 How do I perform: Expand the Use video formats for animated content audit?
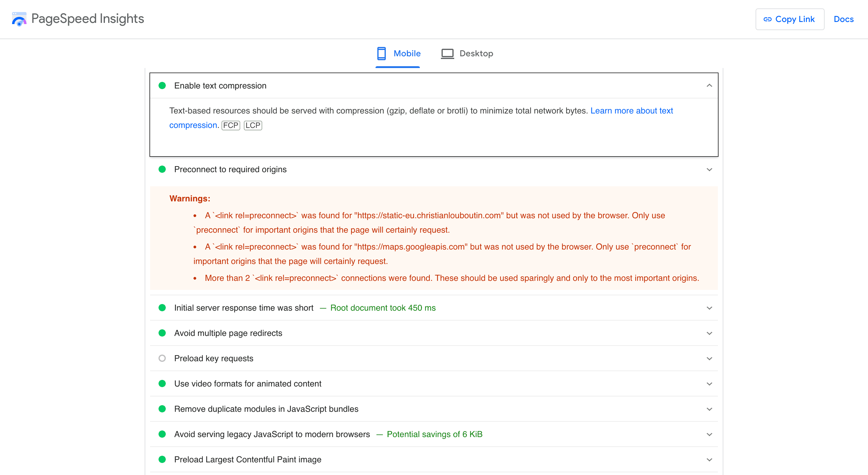point(709,384)
